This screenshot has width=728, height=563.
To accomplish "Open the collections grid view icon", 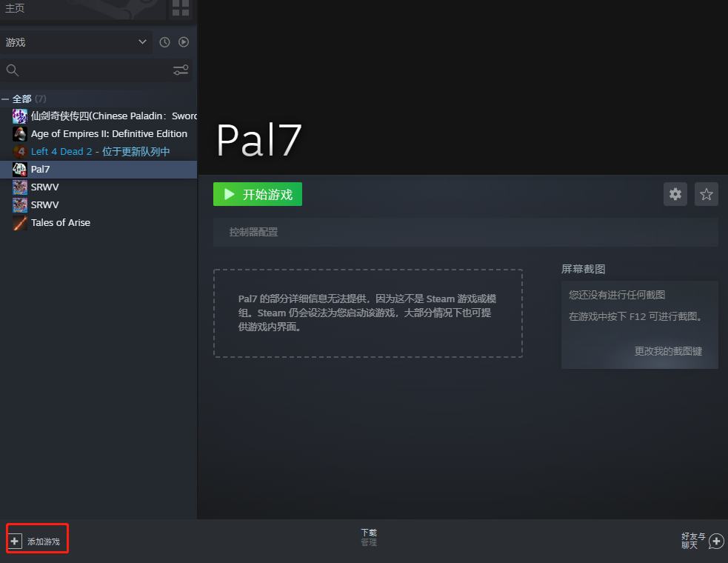I will tap(180, 8).
